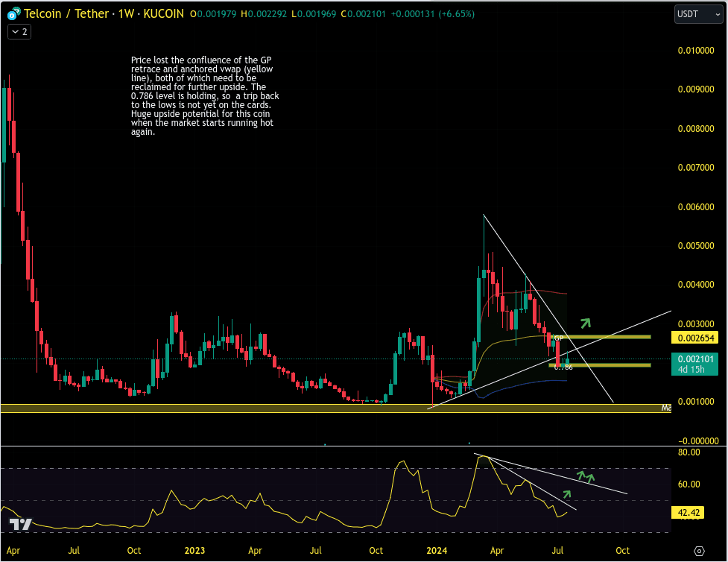The image size is (728, 562).
Task: Click the 0.010000 price axis label
Action: pos(695,51)
